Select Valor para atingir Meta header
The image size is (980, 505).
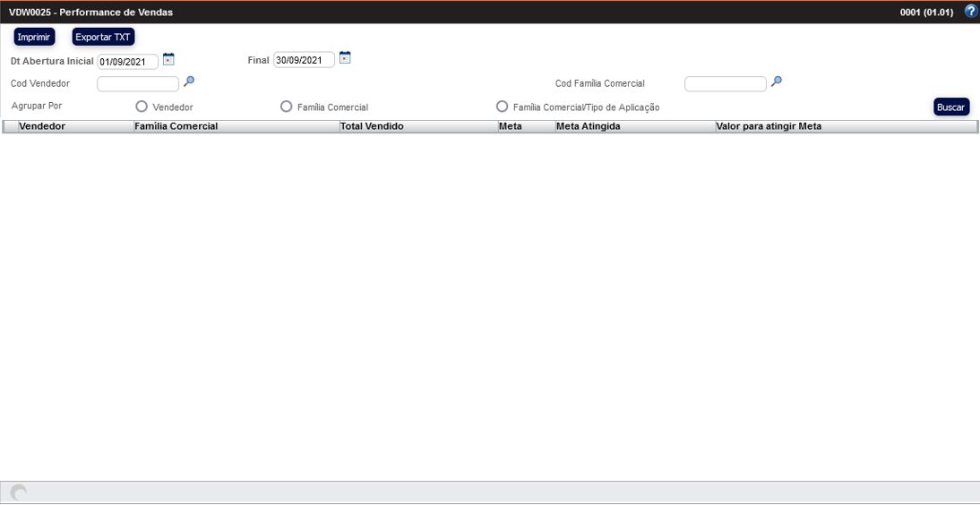[x=768, y=127]
